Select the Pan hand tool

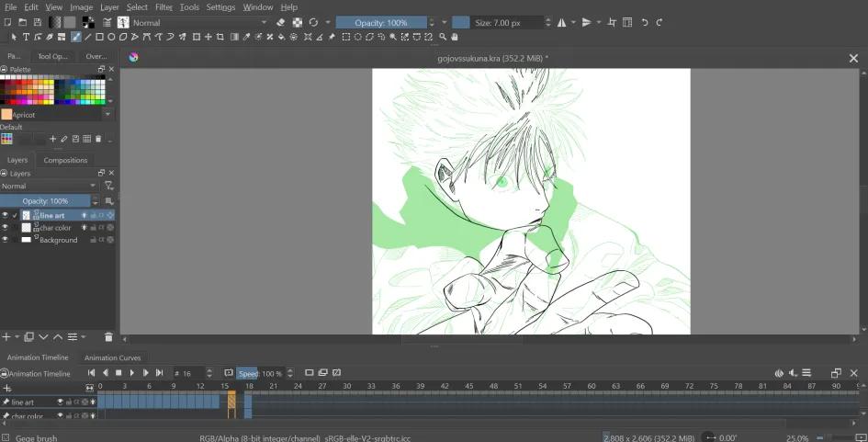(x=455, y=37)
